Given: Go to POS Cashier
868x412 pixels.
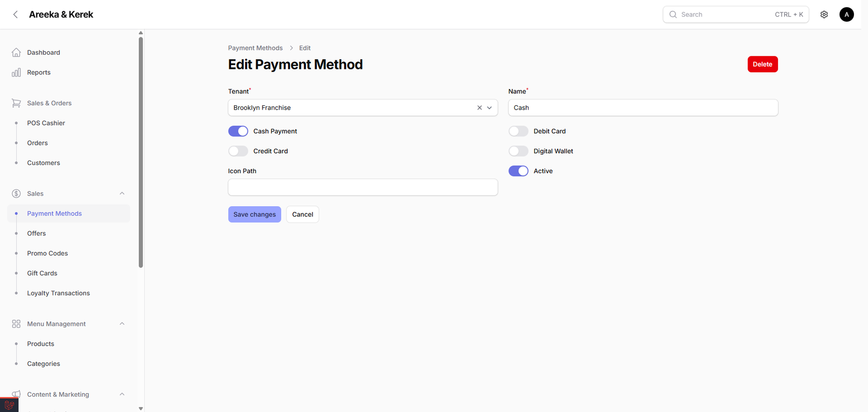Looking at the screenshot, I should point(46,123).
